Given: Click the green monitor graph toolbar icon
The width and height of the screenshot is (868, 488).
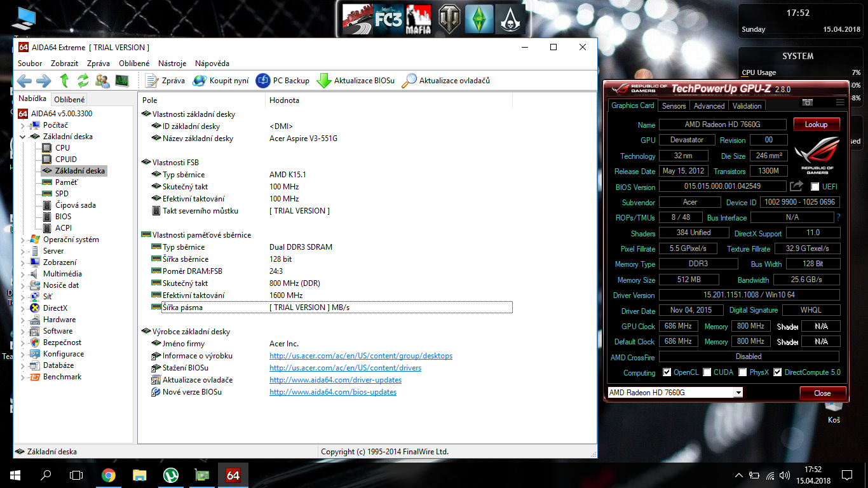Looking at the screenshot, I should click(x=121, y=81).
